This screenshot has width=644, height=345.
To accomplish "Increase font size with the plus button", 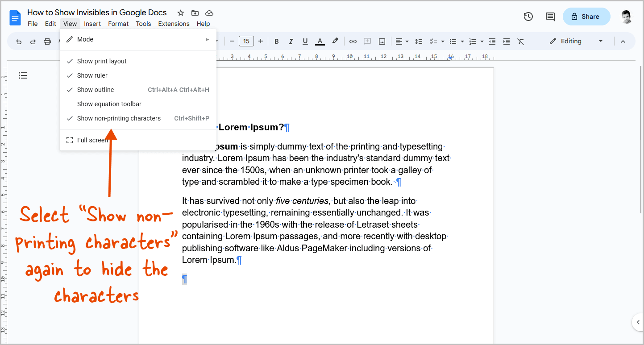I will [x=261, y=41].
